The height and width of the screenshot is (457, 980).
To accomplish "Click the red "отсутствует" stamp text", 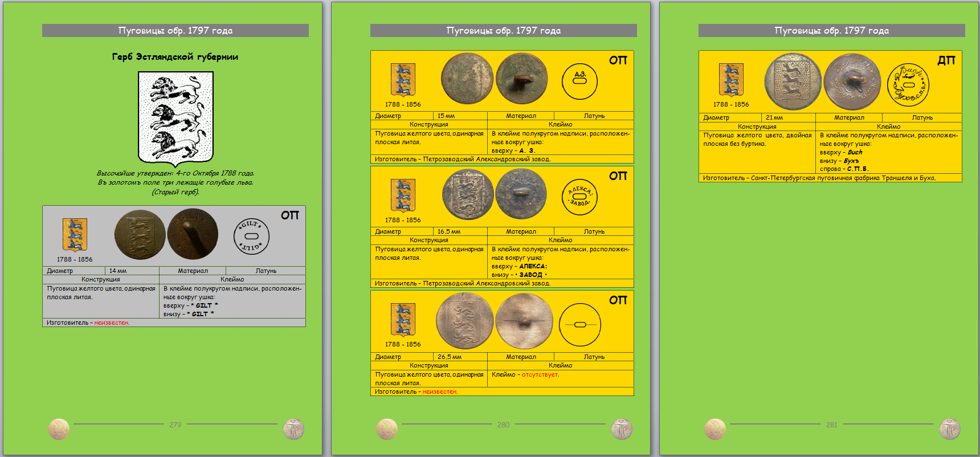I will click(540, 374).
